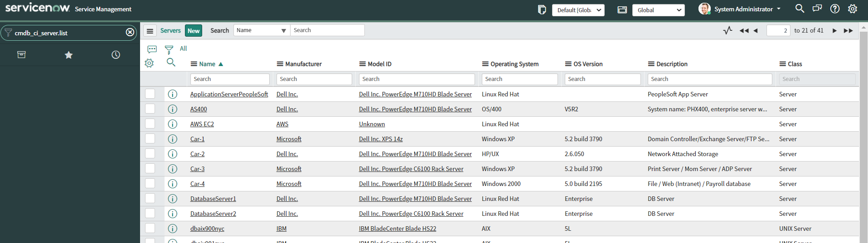Viewport: 868px width, 243px height.
Task: Click the All filter breadcrumb
Action: click(183, 48)
